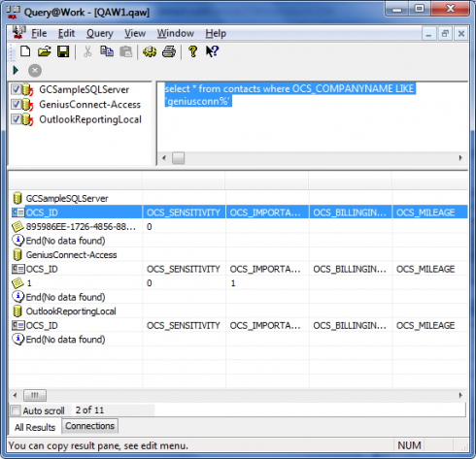Screen dimensions: 476x459
Task: Click OCS_ID header under GeniusConnect-Access results
Action: [42, 269]
